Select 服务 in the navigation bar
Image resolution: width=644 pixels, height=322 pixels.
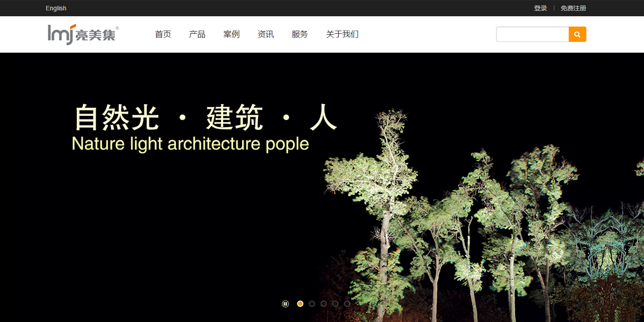point(300,34)
